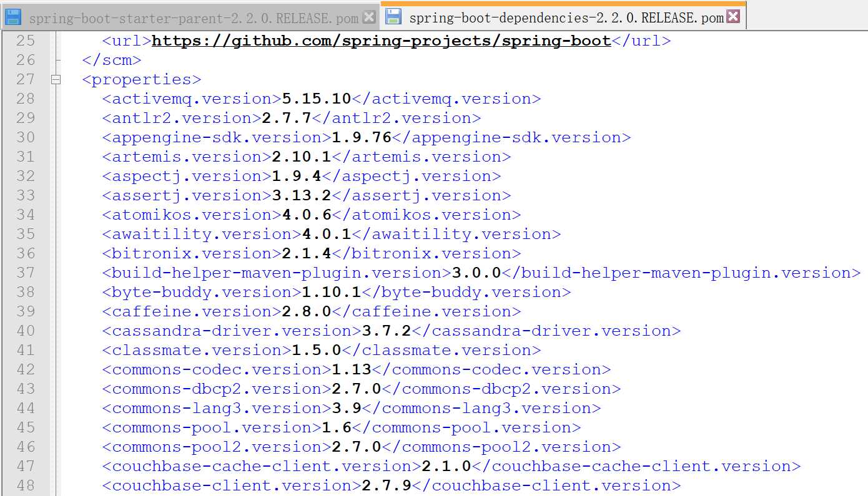Click the opening properties tag

142,80
